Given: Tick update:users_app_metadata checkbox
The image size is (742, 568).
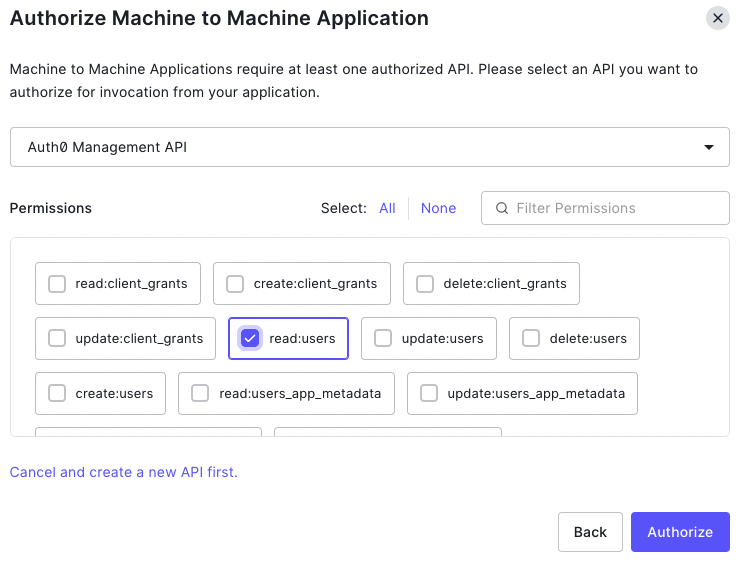Looking at the screenshot, I should pos(429,393).
